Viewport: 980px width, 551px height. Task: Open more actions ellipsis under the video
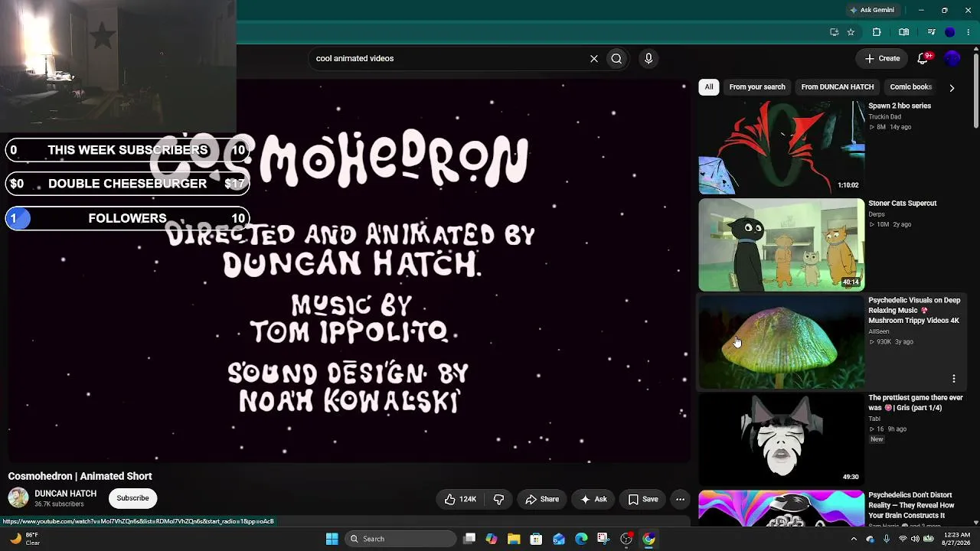point(680,499)
